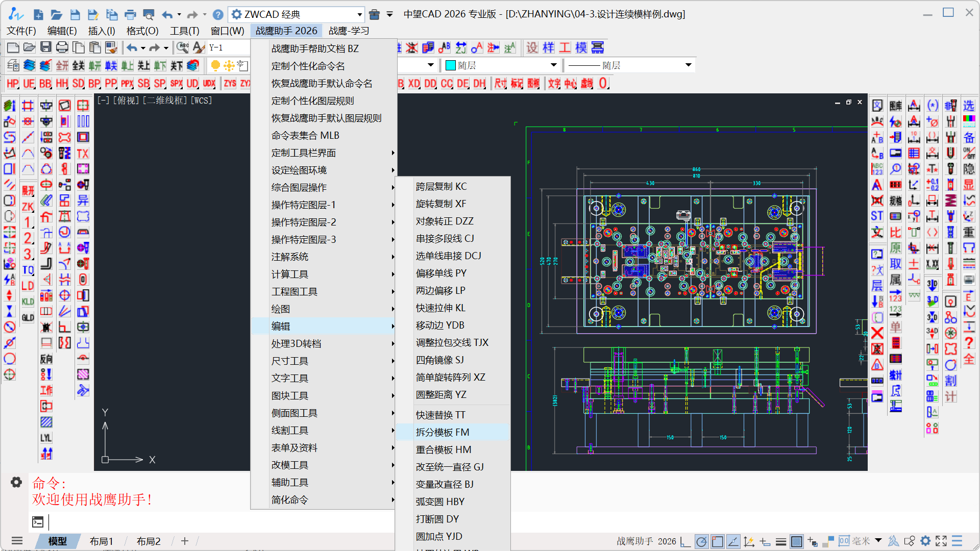Click the 全开 layer toolbar icon
This screenshot has width=980, height=551.
[x=62, y=65]
